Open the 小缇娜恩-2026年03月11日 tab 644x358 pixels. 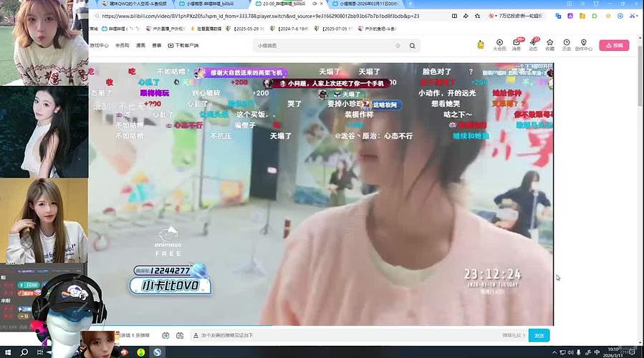(366, 4)
